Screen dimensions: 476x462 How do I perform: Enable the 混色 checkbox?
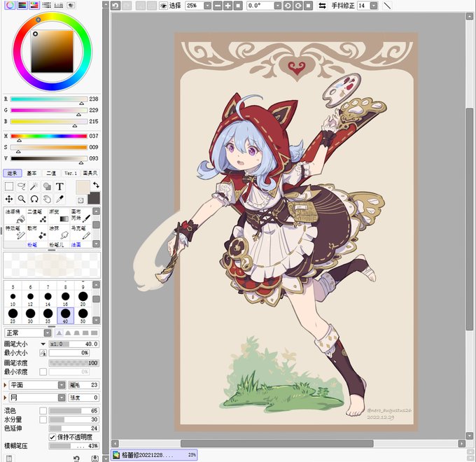(x=43, y=411)
